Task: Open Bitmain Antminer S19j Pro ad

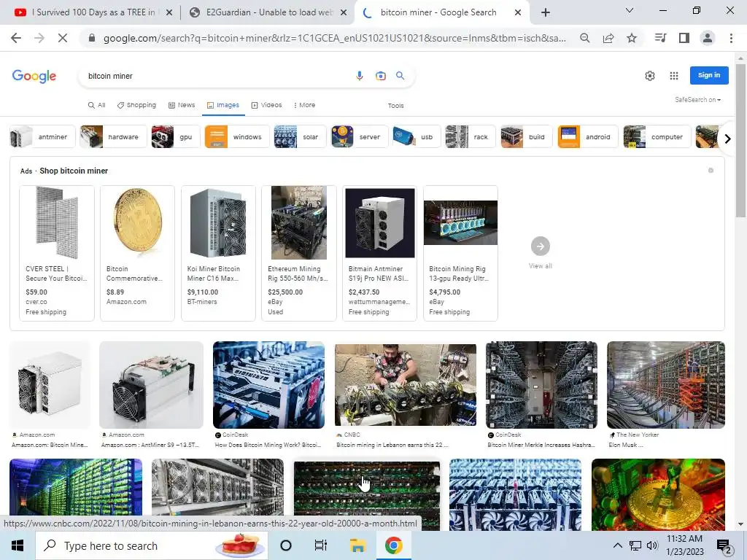Action: click(379, 253)
